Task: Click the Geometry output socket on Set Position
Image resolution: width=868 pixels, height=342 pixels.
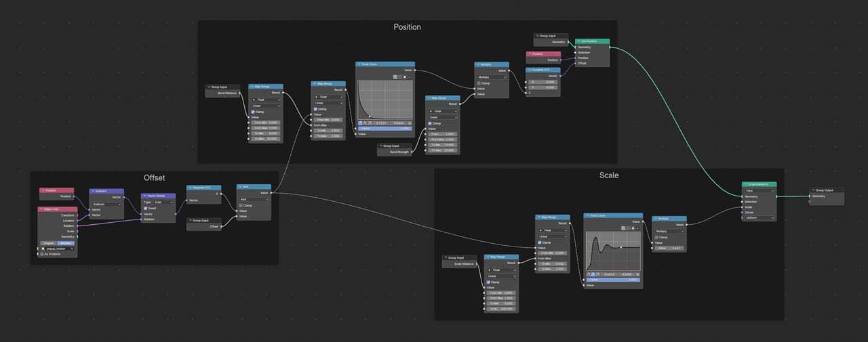Action: [x=610, y=47]
